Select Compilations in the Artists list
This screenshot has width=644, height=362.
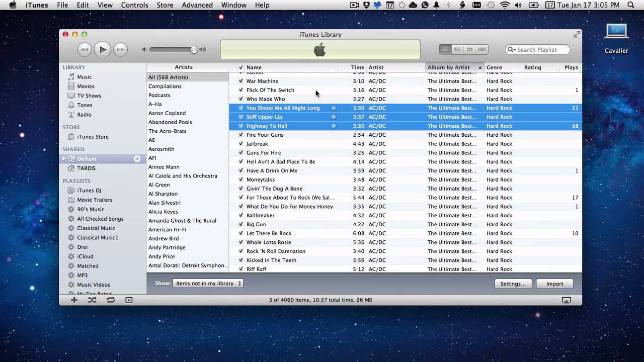pyautogui.click(x=187, y=86)
